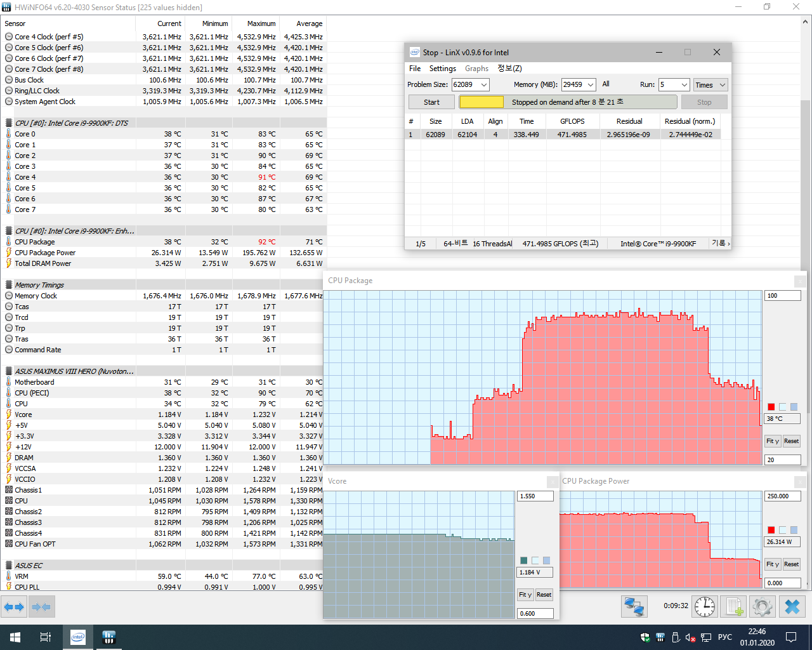Image resolution: width=812 pixels, height=650 pixels.
Task: Click the chip icon beside ASUS EC
Action: click(x=9, y=566)
